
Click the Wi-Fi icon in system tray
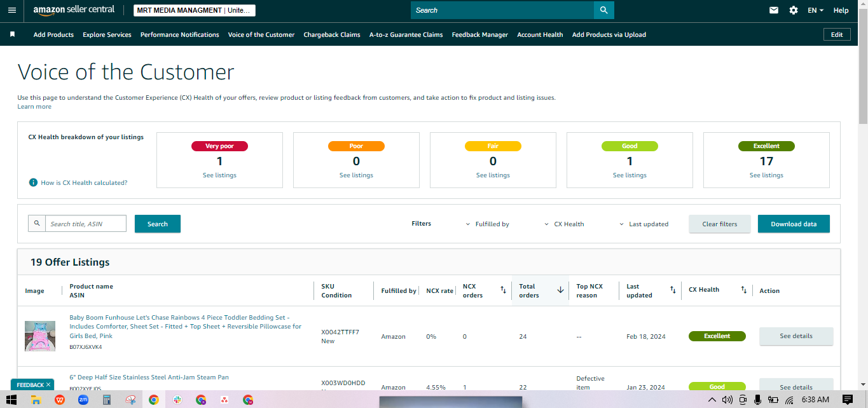789,400
